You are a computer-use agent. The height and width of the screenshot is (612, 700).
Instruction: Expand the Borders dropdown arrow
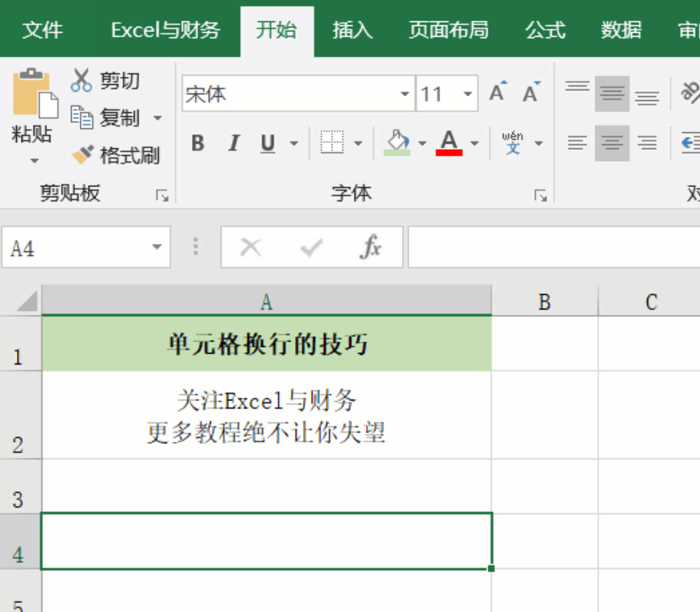(x=358, y=144)
